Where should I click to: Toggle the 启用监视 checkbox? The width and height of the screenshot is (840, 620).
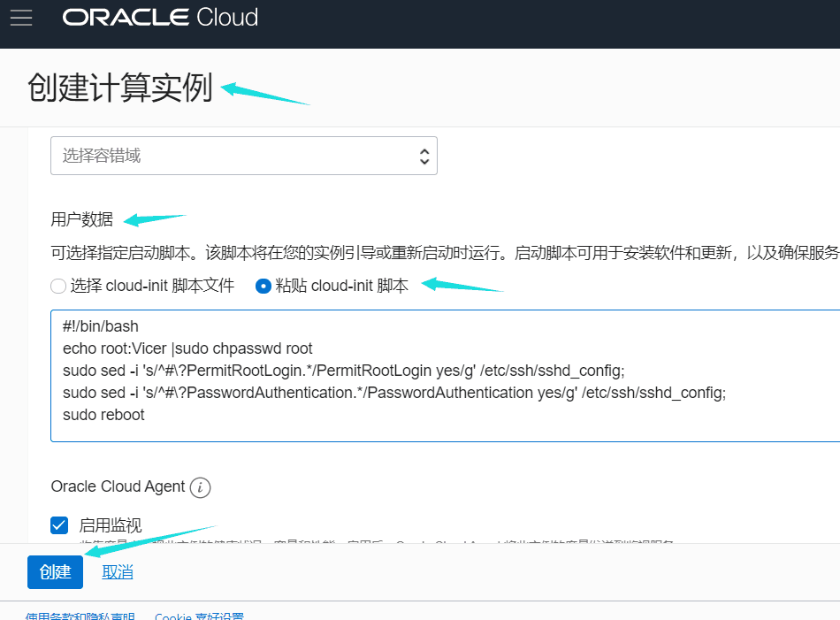[60, 525]
